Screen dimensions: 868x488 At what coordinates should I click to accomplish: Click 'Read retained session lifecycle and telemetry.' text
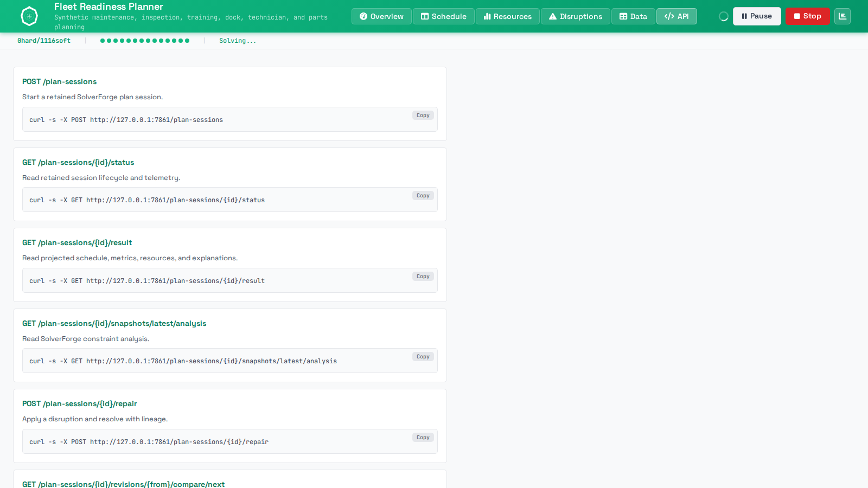(101, 178)
